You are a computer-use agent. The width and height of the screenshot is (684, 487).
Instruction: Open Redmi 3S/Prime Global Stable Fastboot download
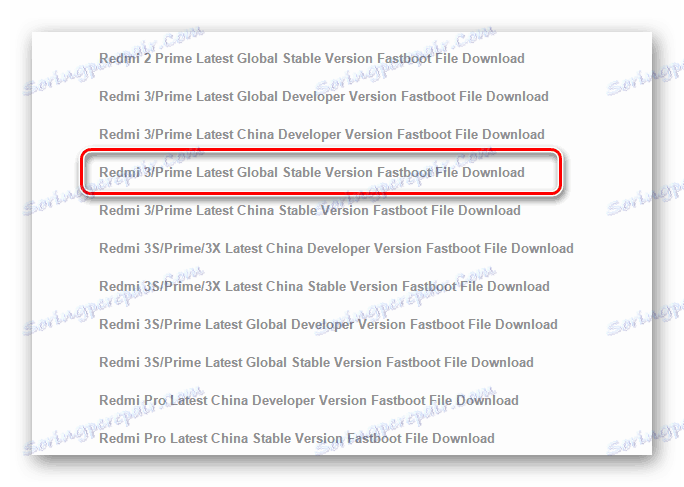pyautogui.click(x=316, y=362)
